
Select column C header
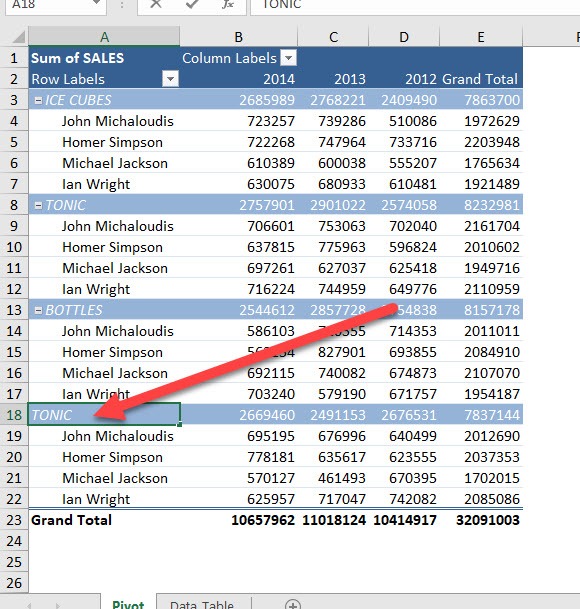(x=333, y=37)
